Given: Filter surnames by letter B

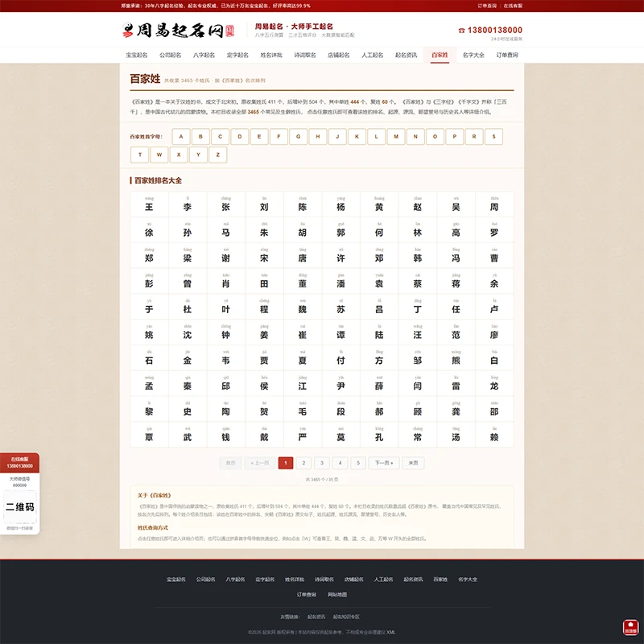Looking at the screenshot, I should pyautogui.click(x=200, y=137).
